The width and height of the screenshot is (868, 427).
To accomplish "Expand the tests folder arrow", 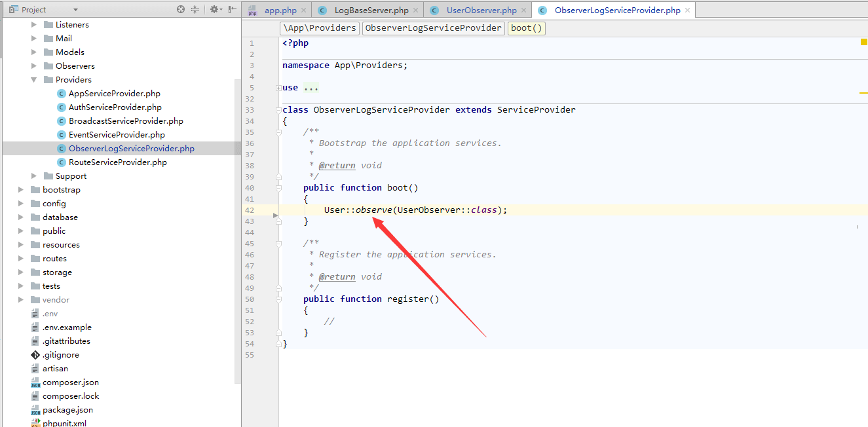I will (x=21, y=286).
